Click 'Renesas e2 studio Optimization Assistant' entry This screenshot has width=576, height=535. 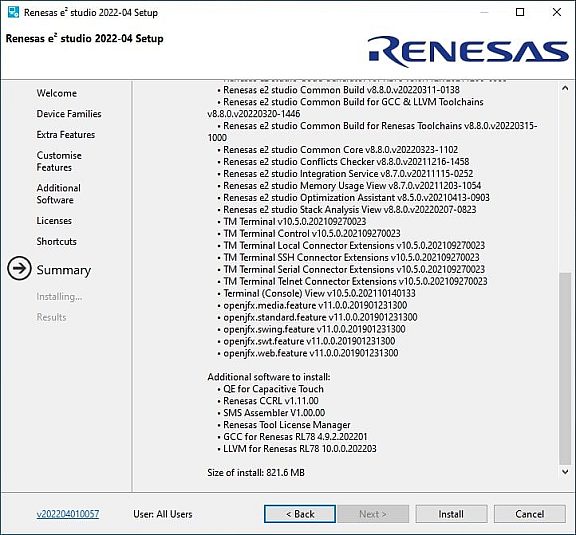click(356, 198)
